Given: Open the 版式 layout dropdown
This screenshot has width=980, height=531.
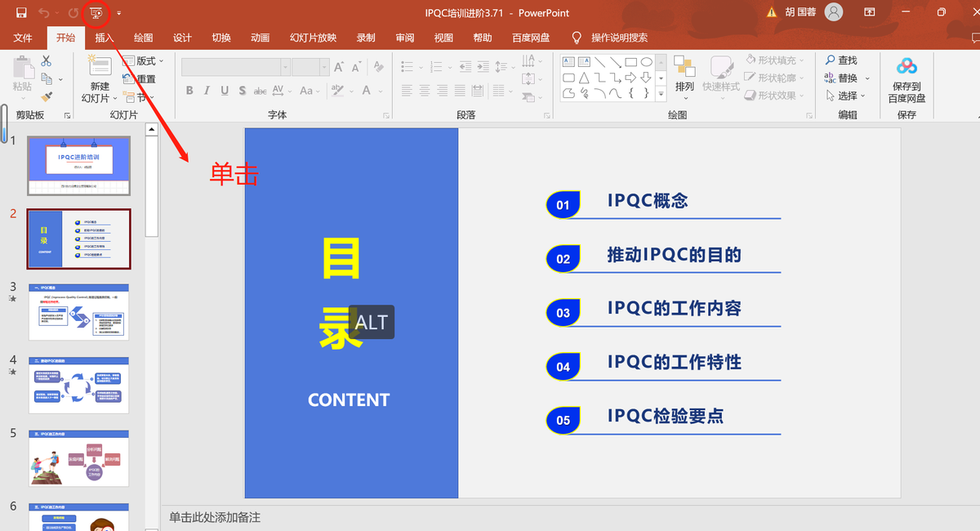Looking at the screenshot, I should [143, 61].
